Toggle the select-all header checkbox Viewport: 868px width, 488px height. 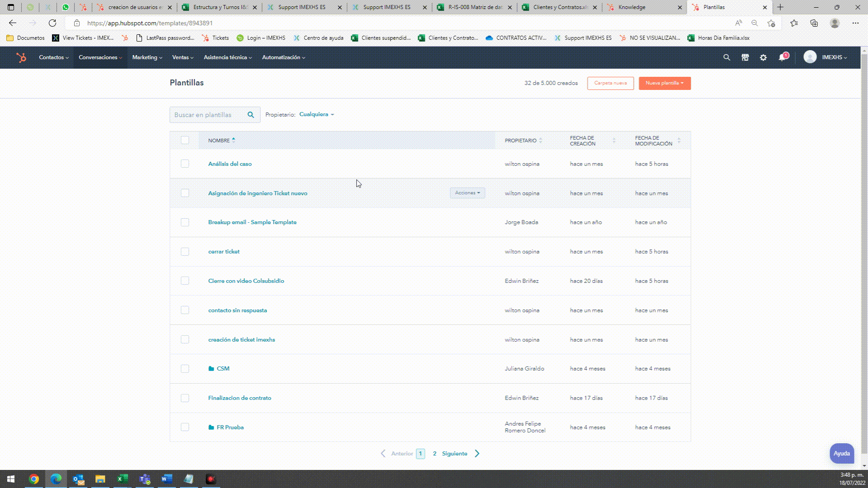click(185, 140)
